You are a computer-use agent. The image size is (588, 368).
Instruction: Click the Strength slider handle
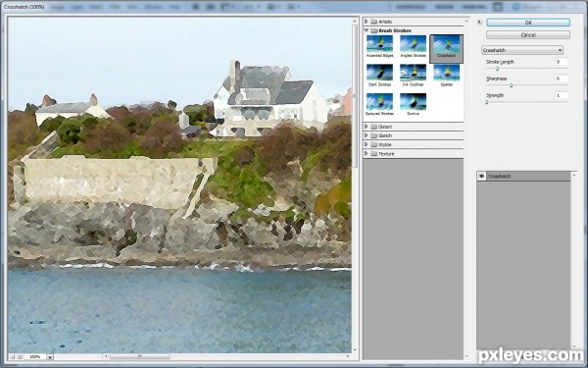pos(487,102)
